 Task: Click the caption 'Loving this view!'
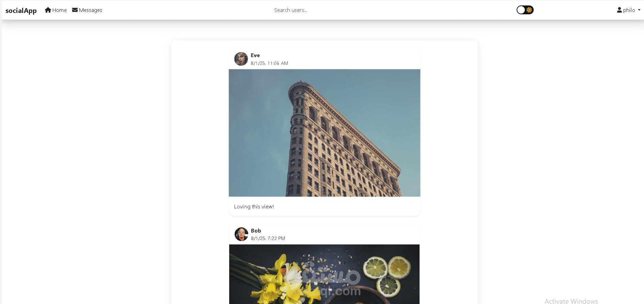point(254,207)
